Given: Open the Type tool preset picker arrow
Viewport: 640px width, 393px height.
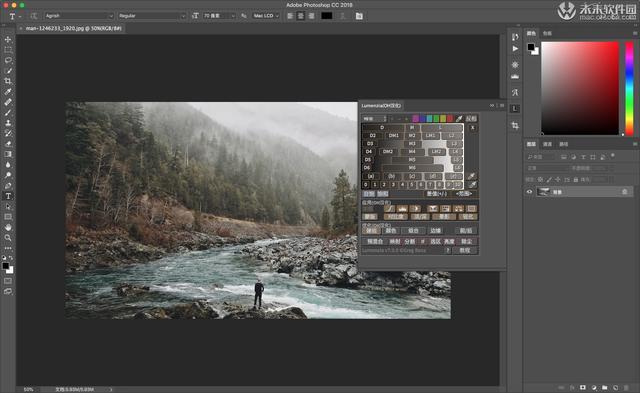Looking at the screenshot, I should click(20, 16).
